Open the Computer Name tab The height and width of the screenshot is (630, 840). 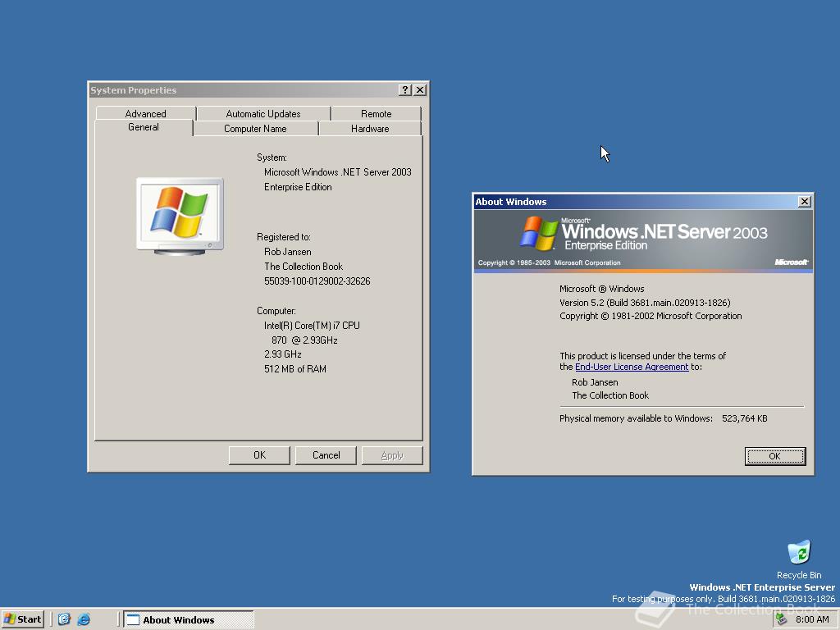(x=255, y=129)
